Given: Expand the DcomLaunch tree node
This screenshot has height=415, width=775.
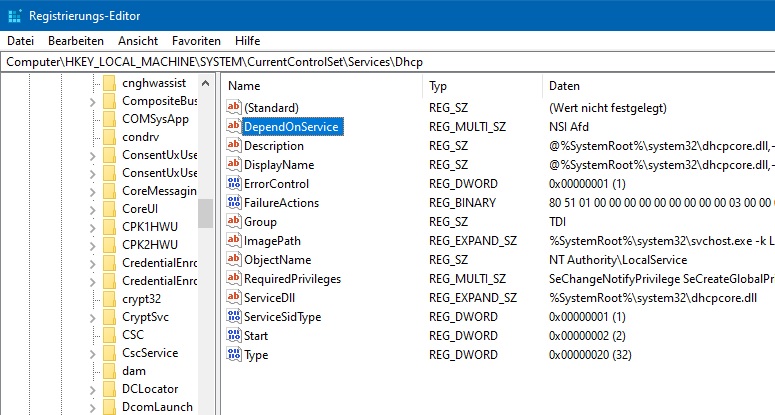Looking at the screenshot, I should 93,408.
